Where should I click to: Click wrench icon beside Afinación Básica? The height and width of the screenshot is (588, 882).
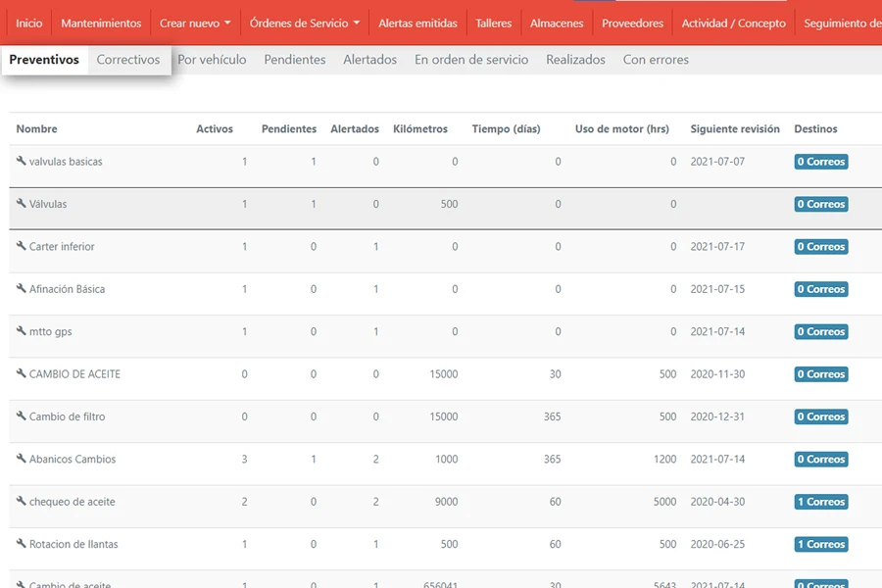[x=22, y=289]
